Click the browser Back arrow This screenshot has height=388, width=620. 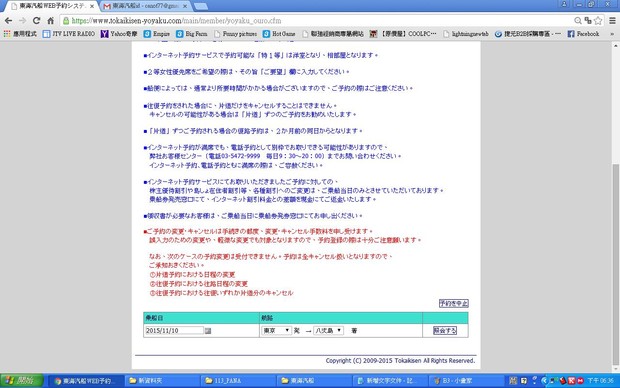(8, 21)
